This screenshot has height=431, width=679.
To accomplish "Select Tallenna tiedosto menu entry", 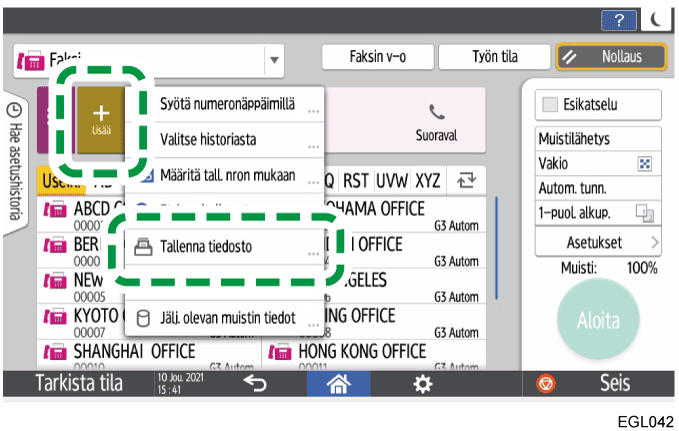I will coord(224,247).
